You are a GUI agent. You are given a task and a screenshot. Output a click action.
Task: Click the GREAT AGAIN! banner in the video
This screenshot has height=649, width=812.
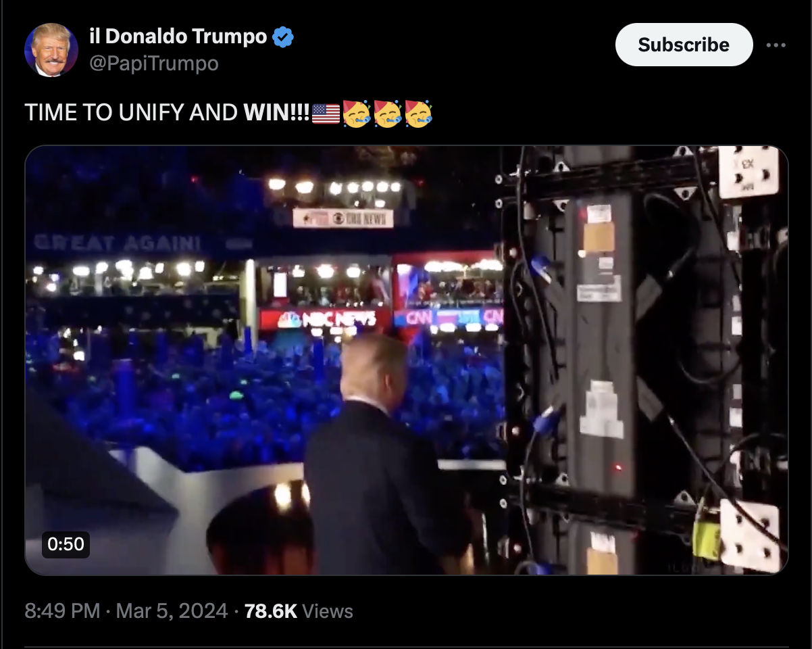pyautogui.click(x=118, y=243)
